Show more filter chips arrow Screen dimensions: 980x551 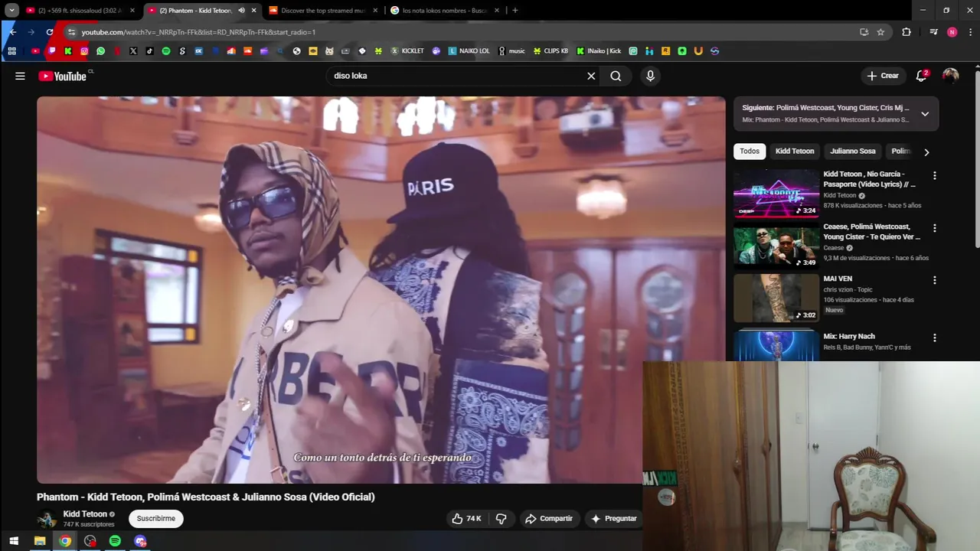pyautogui.click(x=926, y=152)
